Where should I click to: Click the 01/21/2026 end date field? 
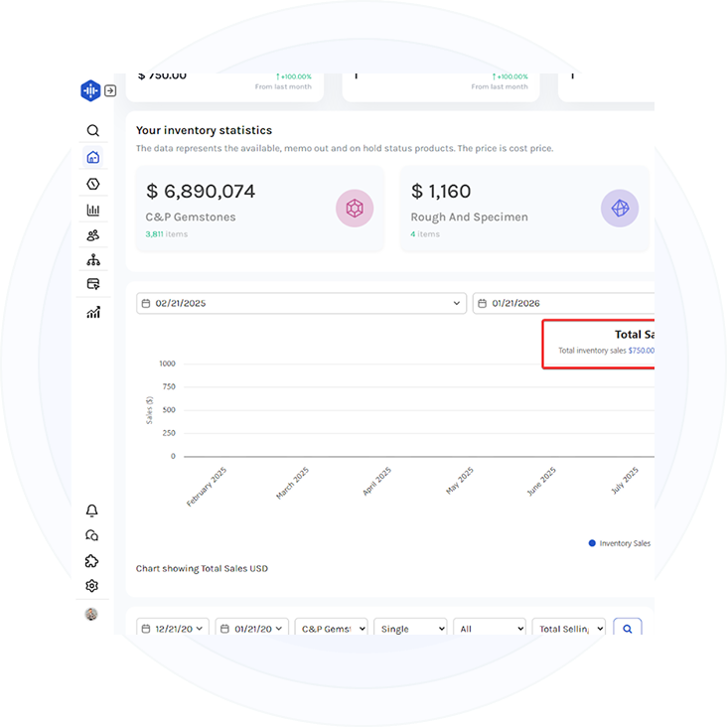click(x=563, y=303)
